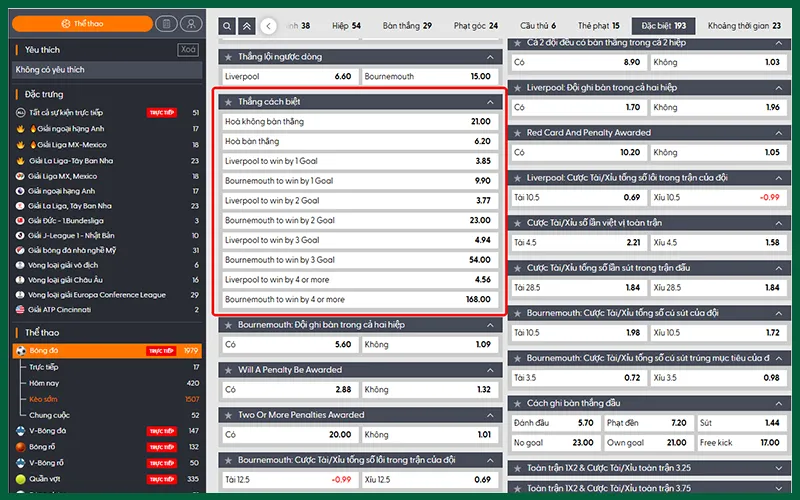This screenshot has height=500, width=800.
Task: Open the user account icon
Action: (x=191, y=23)
